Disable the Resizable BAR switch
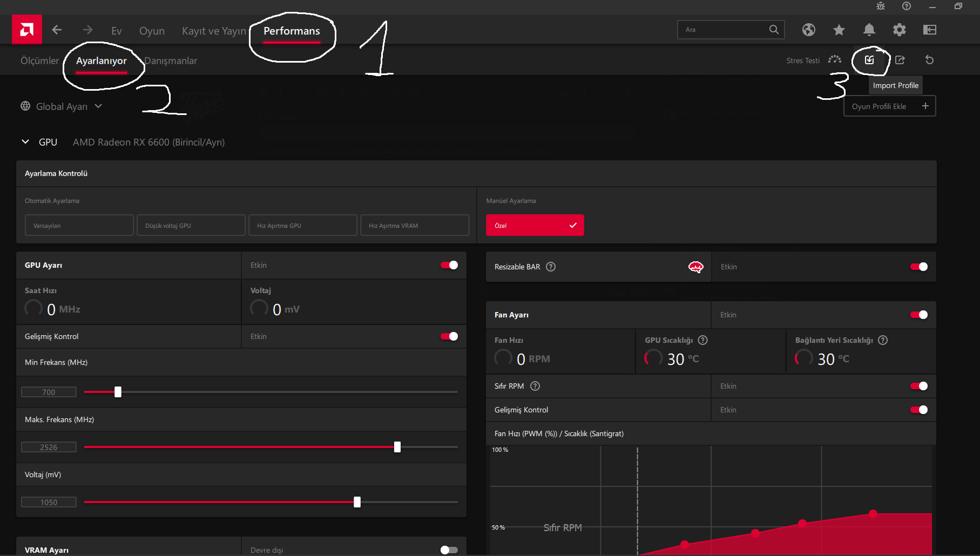 (919, 267)
